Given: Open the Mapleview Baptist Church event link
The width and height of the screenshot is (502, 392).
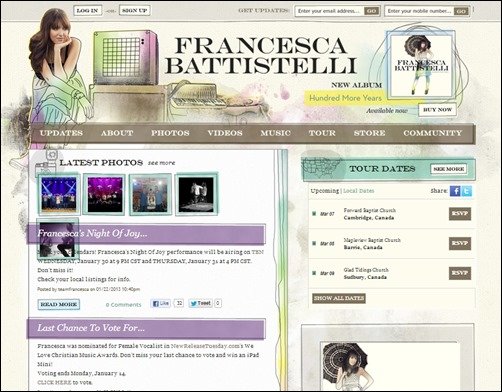Looking at the screenshot, I should [x=372, y=240].
